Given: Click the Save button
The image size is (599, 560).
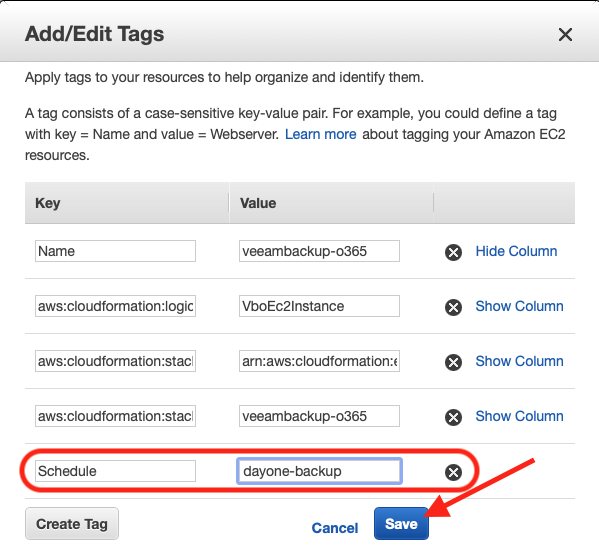Looking at the screenshot, I should pyautogui.click(x=401, y=524).
